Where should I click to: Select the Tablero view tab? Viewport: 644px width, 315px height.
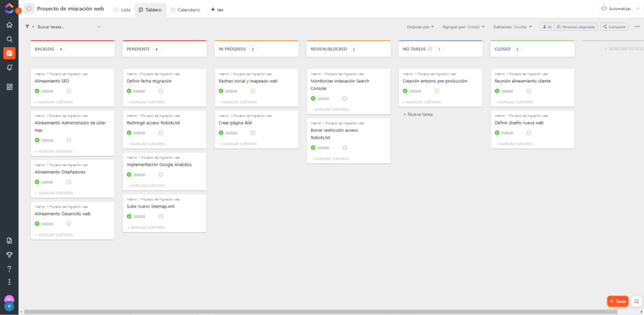point(150,10)
